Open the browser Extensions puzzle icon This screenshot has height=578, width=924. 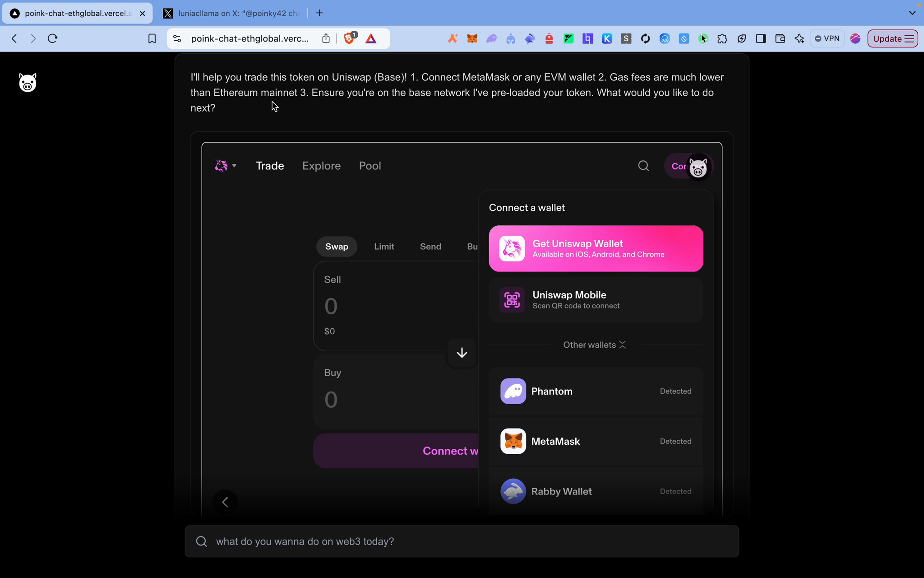722,39
